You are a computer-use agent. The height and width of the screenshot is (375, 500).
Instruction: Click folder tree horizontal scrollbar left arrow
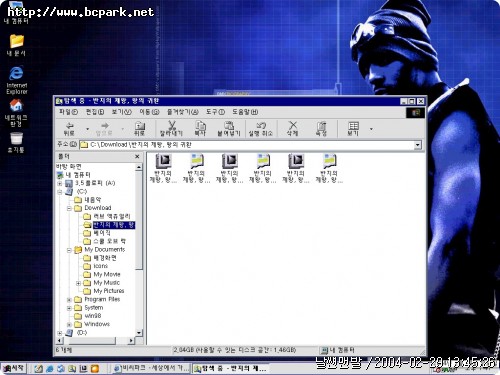59,341
